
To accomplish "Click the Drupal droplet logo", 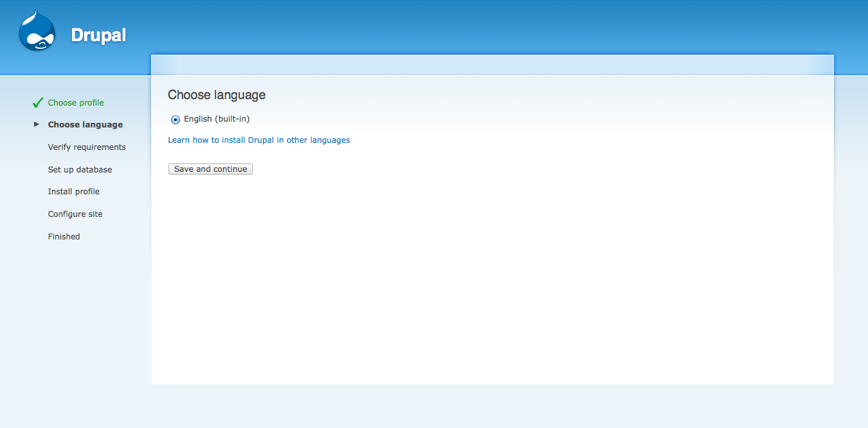I will 37,30.
